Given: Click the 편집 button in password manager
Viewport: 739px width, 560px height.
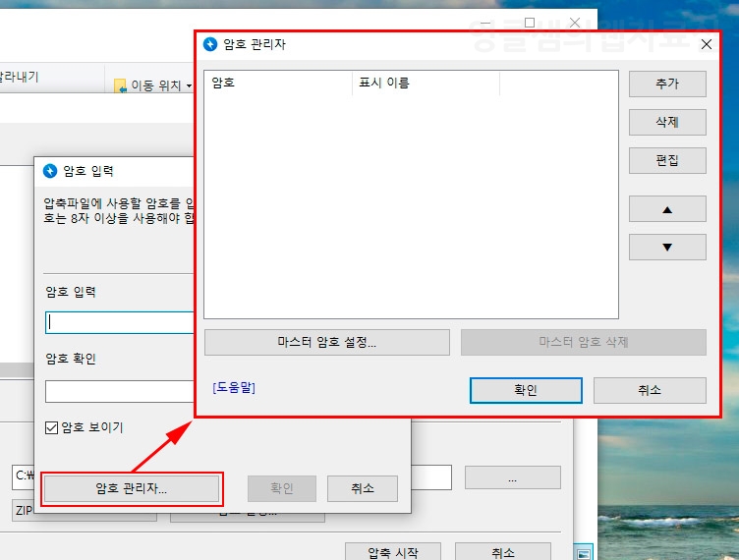Looking at the screenshot, I should point(667,160).
